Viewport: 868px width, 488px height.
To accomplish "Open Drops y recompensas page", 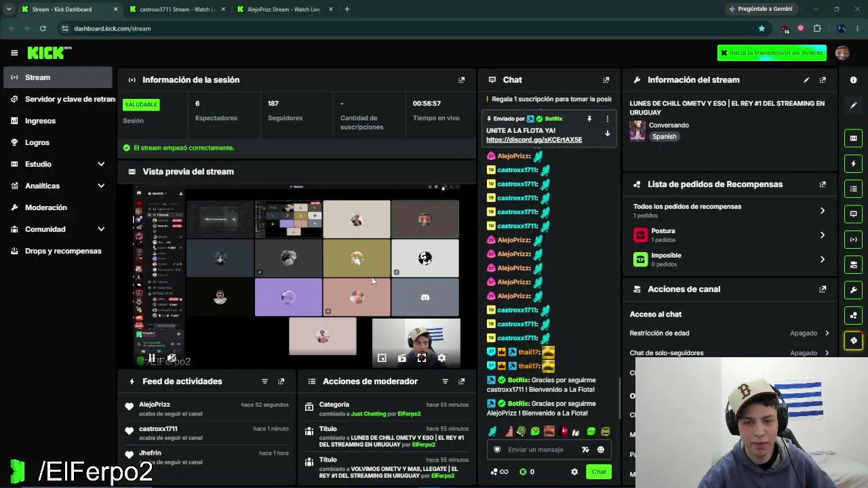I will coord(58,251).
